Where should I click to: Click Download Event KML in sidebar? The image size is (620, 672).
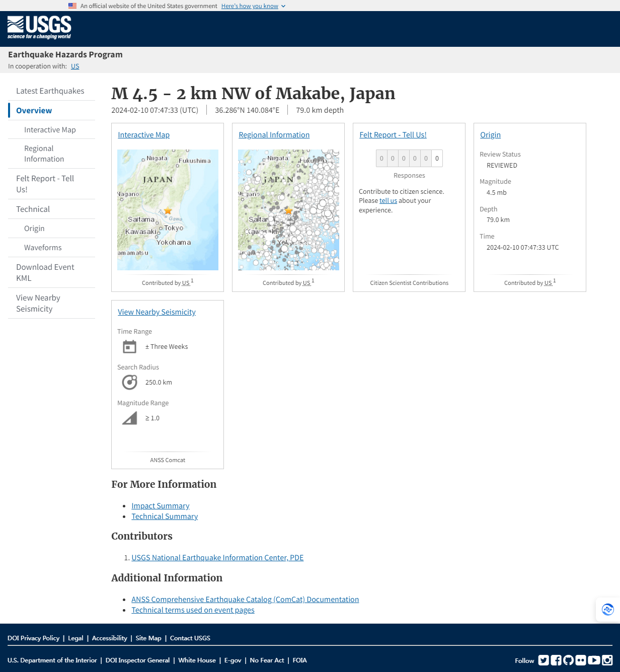(x=45, y=273)
